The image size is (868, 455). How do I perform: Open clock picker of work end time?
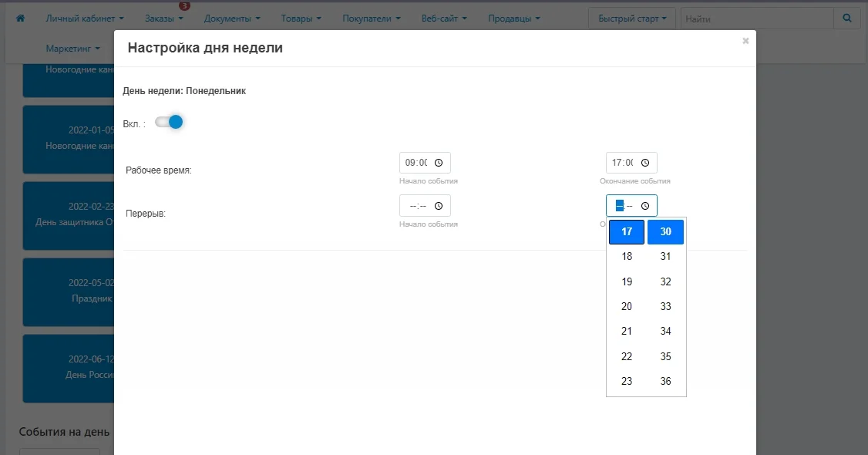(645, 163)
